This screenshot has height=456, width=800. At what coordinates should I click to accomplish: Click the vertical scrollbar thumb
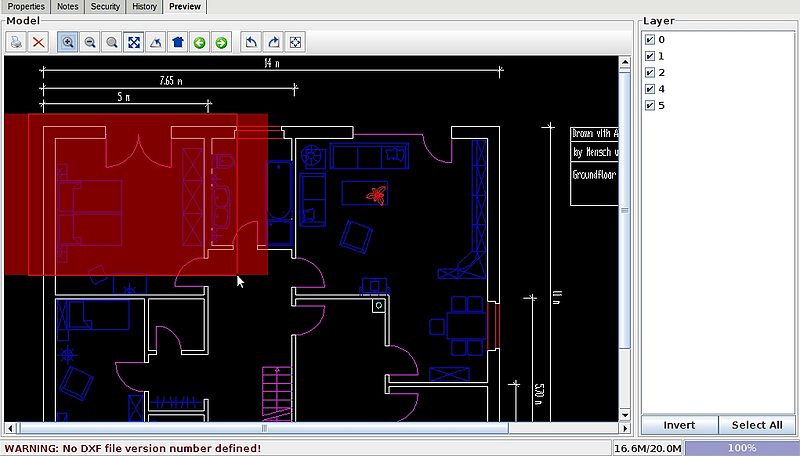(625, 210)
